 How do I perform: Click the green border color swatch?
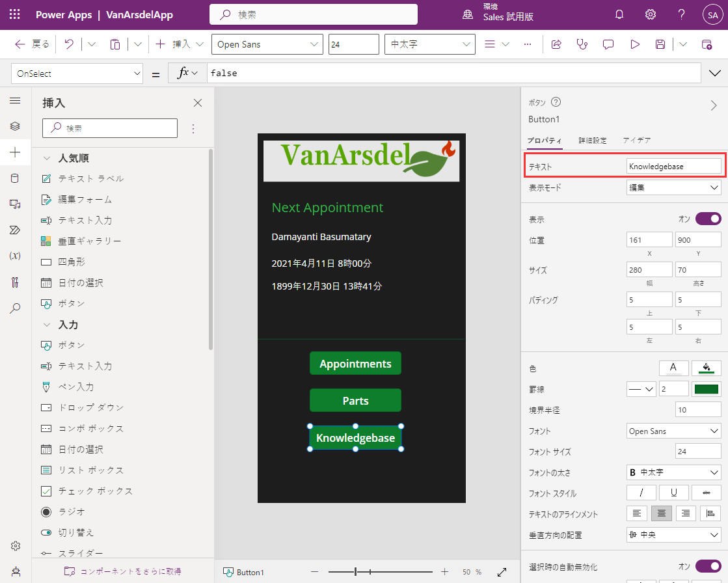tap(706, 389)
